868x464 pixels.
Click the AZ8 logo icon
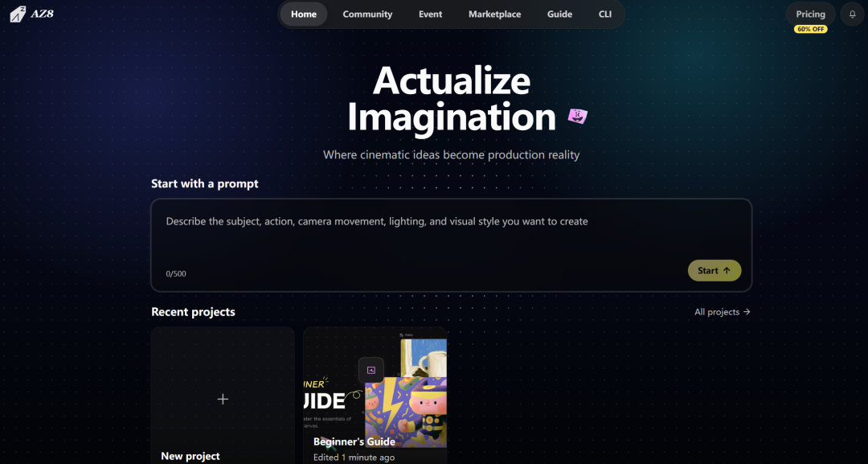pos(18,14)
